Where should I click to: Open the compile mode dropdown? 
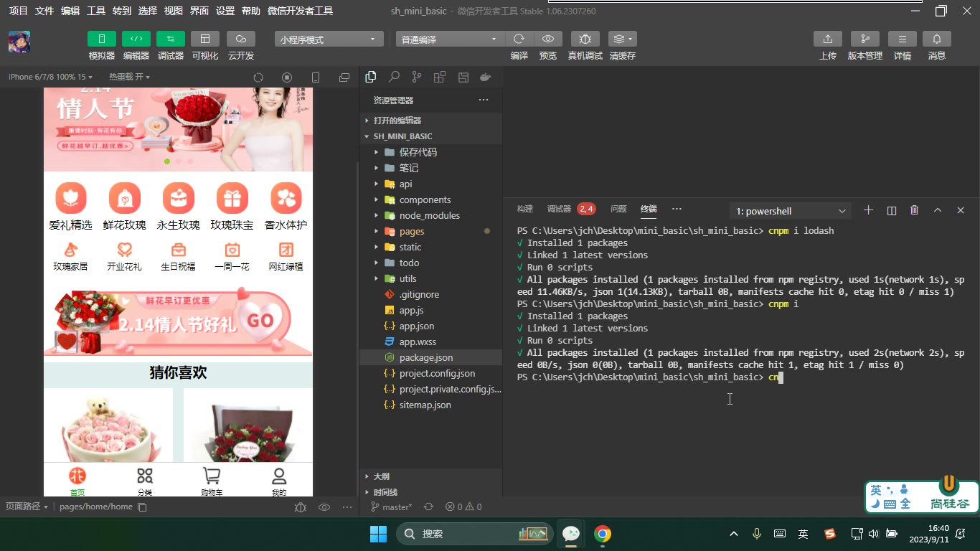coord(450,39)
